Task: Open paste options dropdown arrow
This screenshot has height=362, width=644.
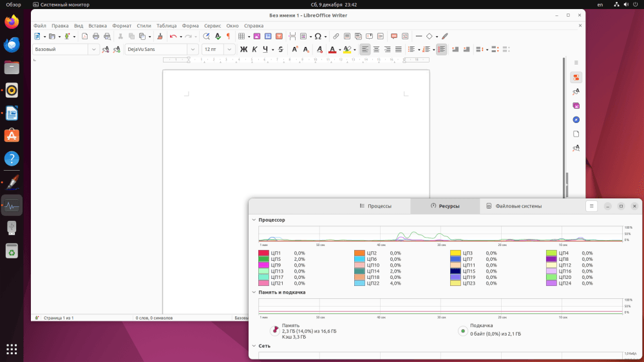Action: pos(149,37)
